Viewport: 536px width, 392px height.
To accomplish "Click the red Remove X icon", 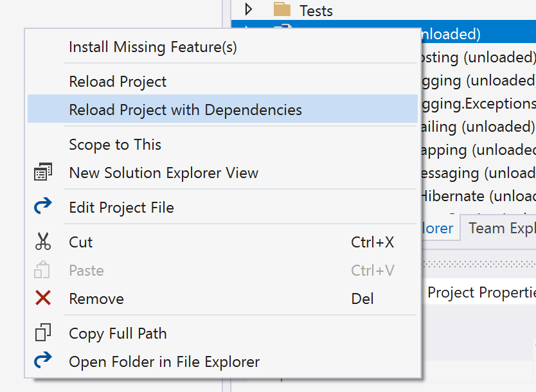I will (x=43, y=299).
